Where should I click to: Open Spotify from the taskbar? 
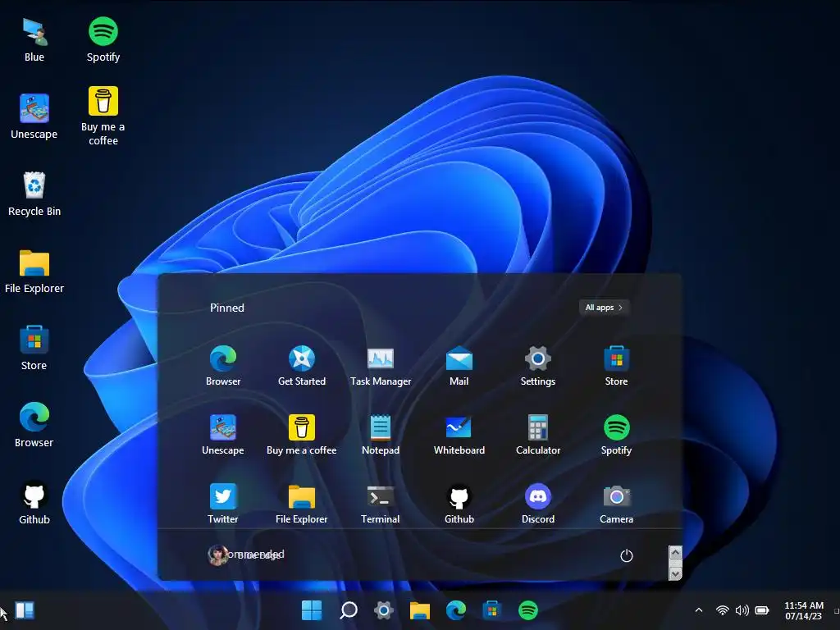(x=528, y=609)
